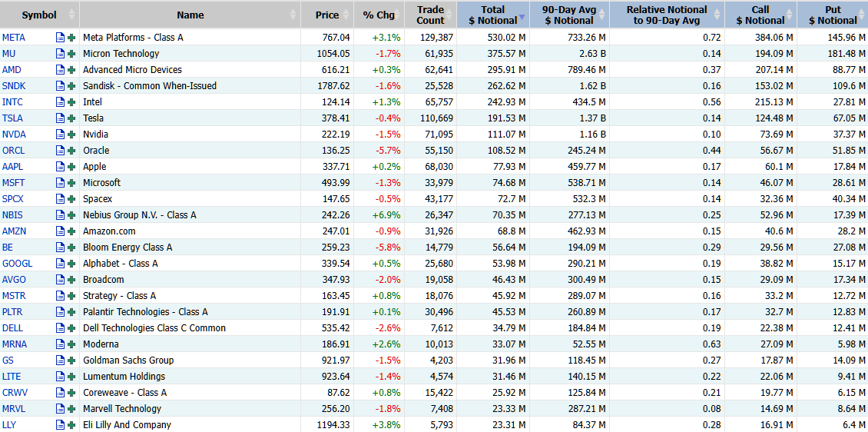Screen dimensions: 868x432
Task: Add LLY to watchlist via plus icon
Action: pos(71,425)
